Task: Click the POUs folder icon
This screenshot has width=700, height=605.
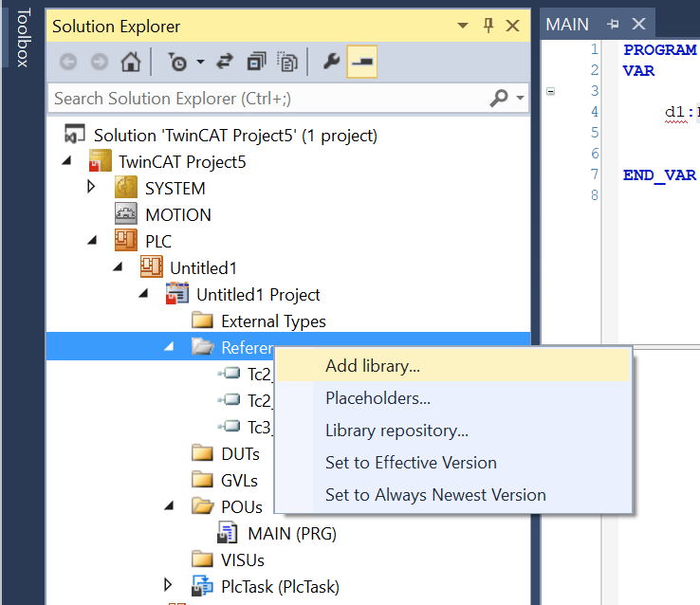Action: click(203, 506)
